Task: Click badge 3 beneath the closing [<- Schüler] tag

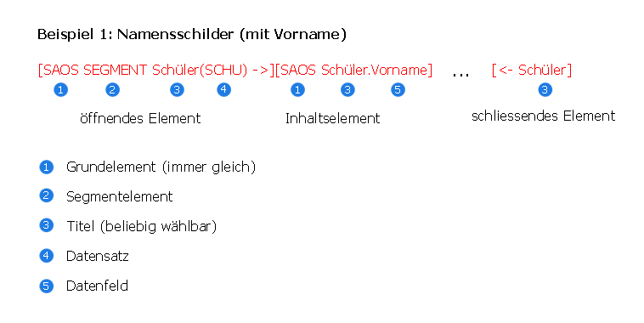Action: 545,89
